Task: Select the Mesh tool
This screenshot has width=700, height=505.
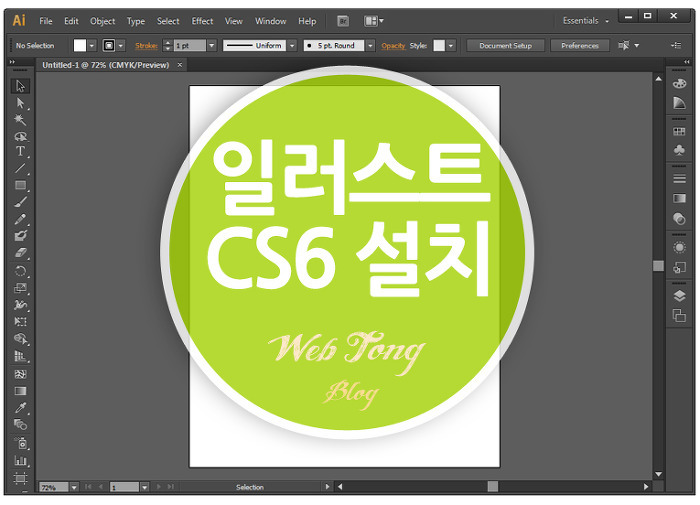Action: pos(20,374)
